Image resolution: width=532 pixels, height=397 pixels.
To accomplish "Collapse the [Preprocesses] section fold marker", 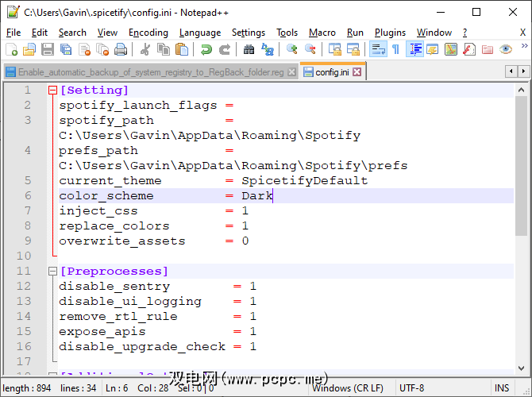I will (52, 272).
